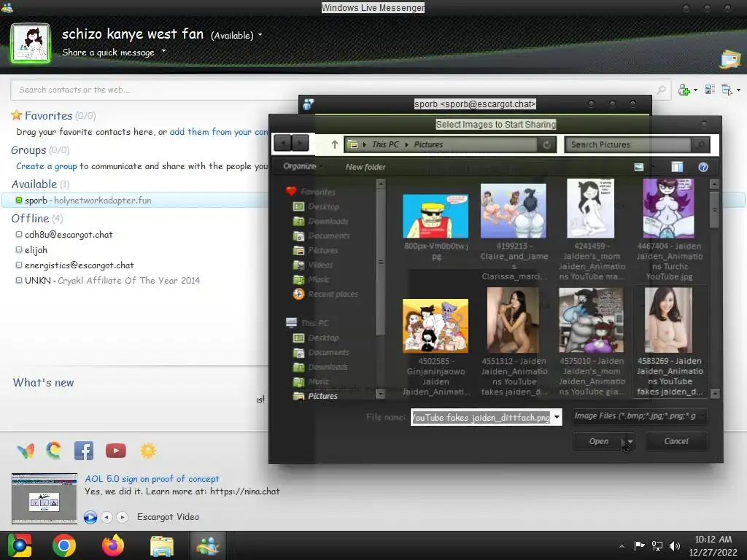Click the This PC > Pictures address bar
The image size is (747, 560).
coord(441,145)
